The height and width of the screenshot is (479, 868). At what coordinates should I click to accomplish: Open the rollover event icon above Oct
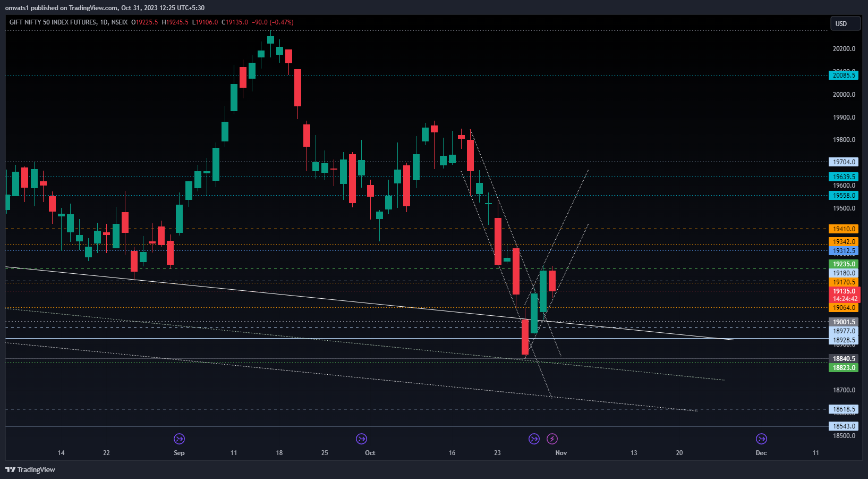click(361, 439)
